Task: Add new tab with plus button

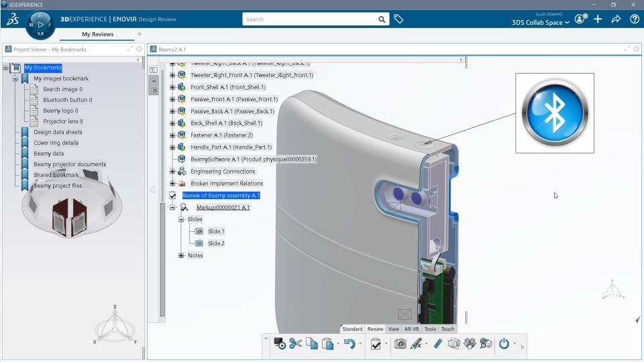Action: (140, 34)
